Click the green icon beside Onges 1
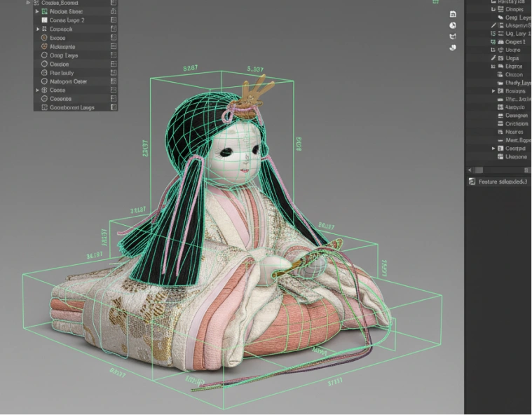The height and width of the screenshot is (415, 532). (x=493, y=42)
